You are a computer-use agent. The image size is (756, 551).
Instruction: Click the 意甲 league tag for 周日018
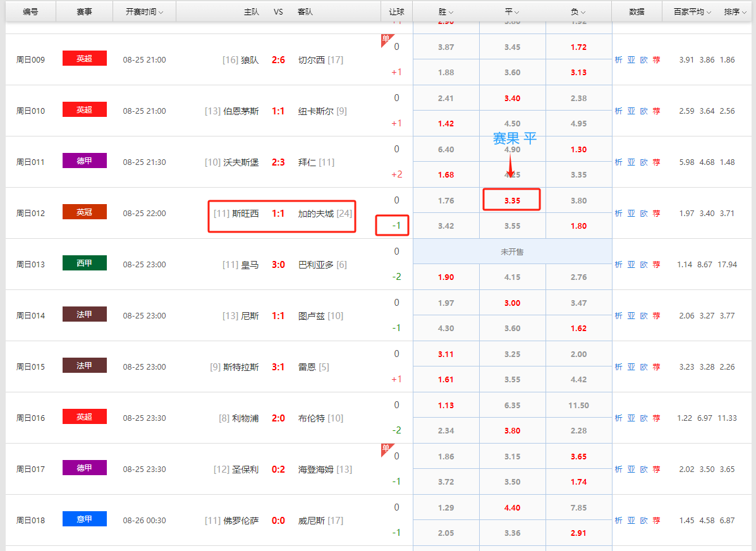84,519
